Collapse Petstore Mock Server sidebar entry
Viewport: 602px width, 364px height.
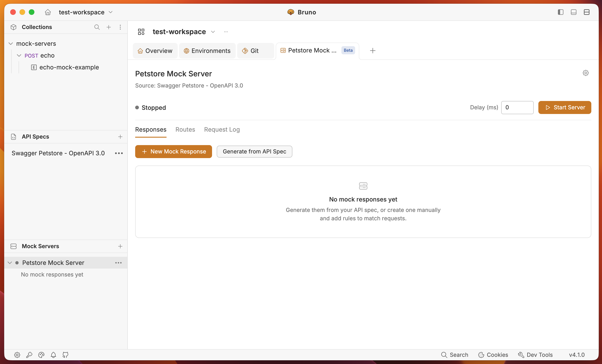(x=10, y=263)
